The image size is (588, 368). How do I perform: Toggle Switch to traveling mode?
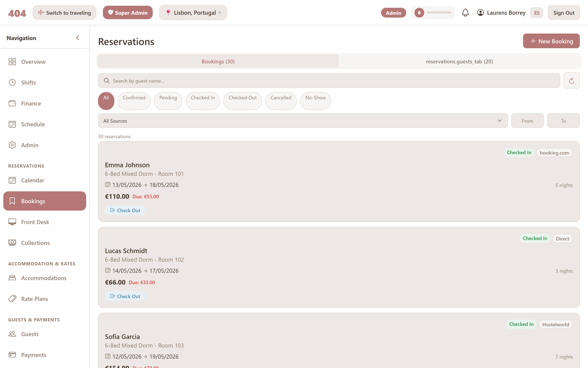[x=64, y=13]
